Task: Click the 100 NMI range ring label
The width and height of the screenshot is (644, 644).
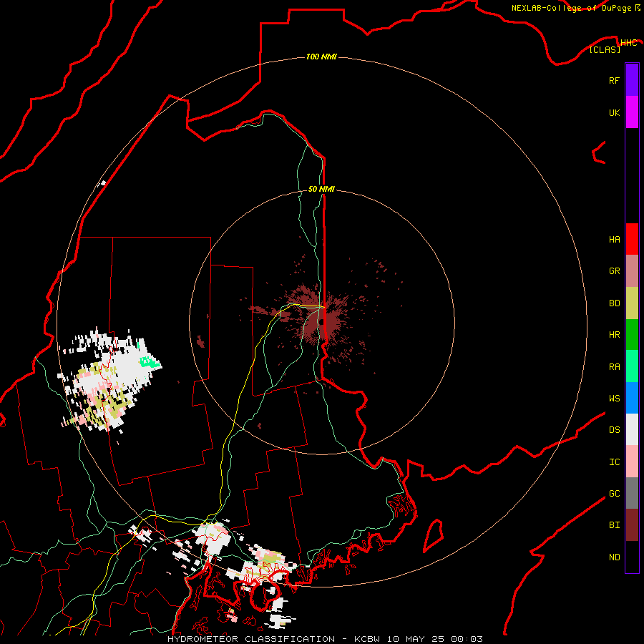Action: pos(321,57)
